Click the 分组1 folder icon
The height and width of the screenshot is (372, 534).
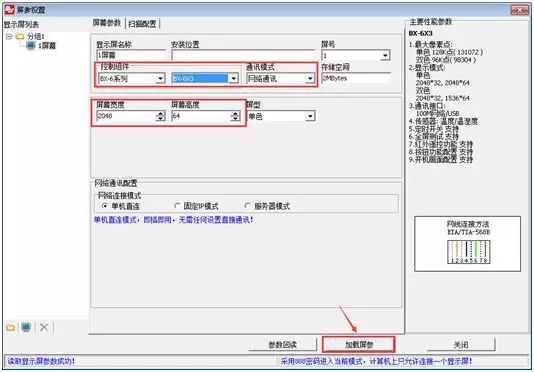(20, 36)
